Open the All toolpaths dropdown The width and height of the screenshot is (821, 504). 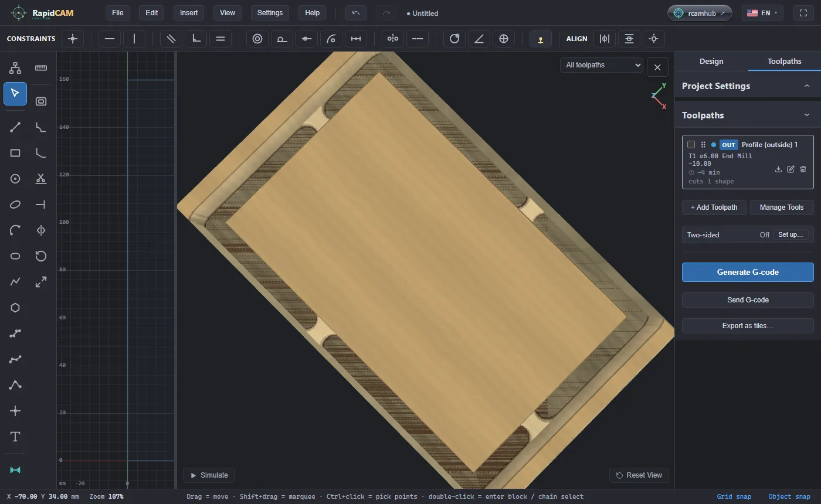602,65
